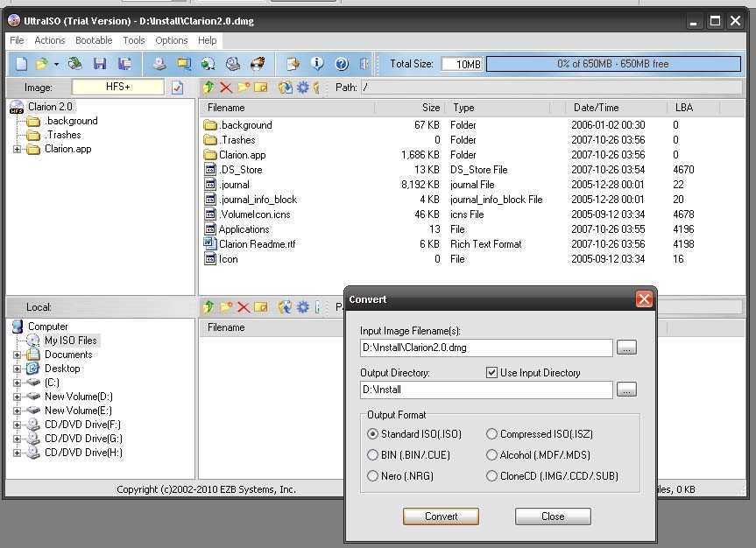Click the Input Image Filename field
The height and width of the screenshot is (548, 756).
point(486,348)
